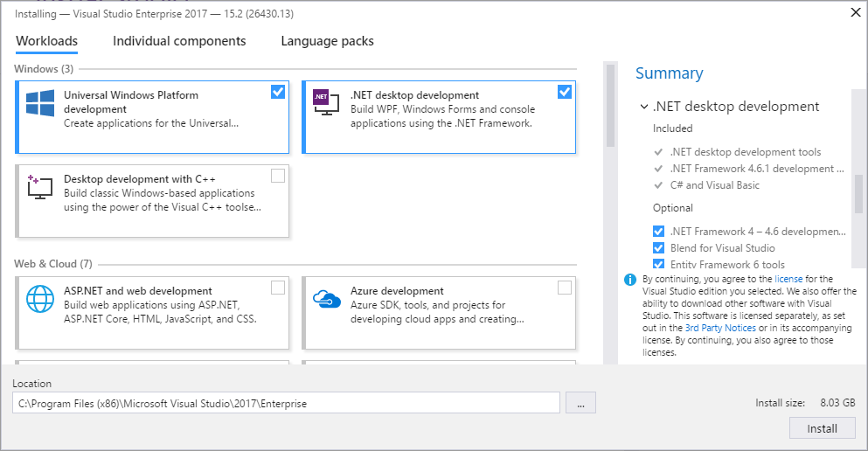Click the Universal Windows Platform logo icon

[40, 103]
